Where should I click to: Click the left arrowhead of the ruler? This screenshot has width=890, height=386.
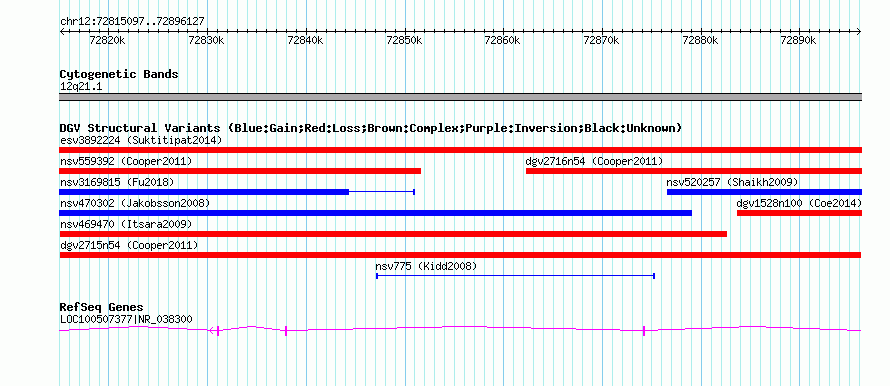click(61, 32)
